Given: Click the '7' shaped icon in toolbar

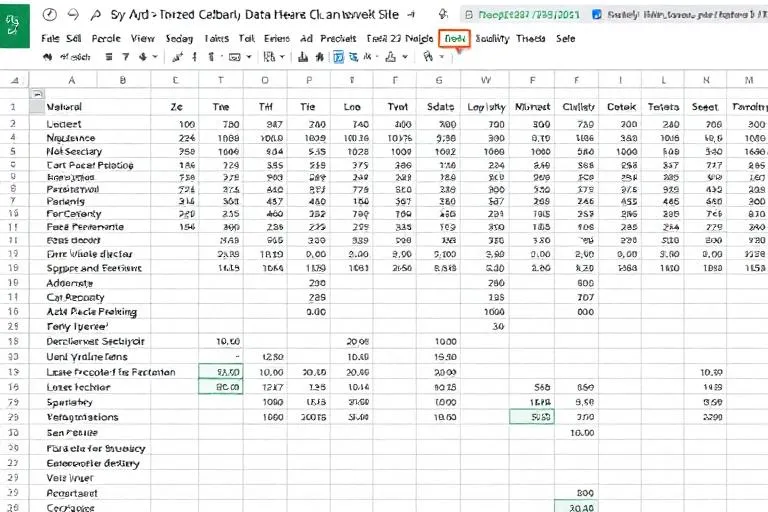Looking at the screenshot, I should click(x=125, y=57).
